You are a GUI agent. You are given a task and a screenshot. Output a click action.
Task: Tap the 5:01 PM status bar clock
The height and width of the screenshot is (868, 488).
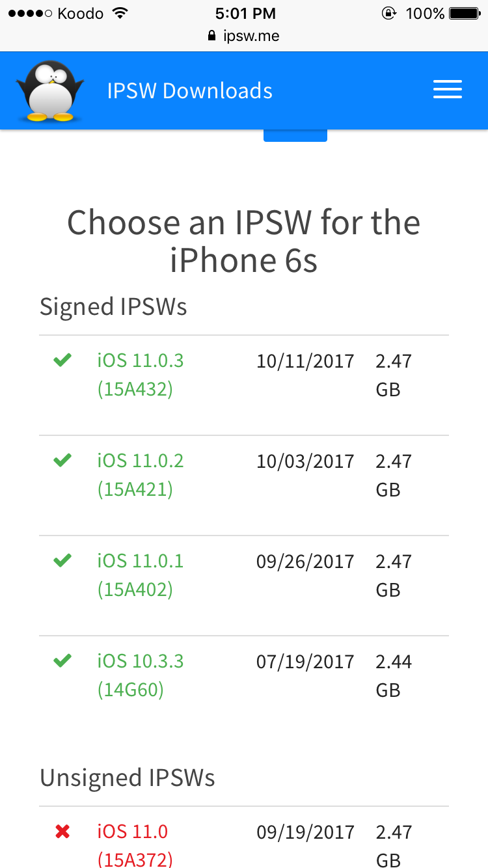[245, 13]
